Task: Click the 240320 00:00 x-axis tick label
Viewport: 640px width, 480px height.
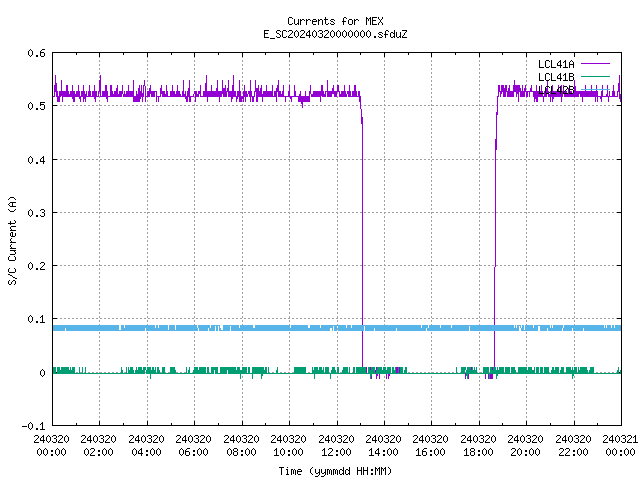Action: point(51,446)
